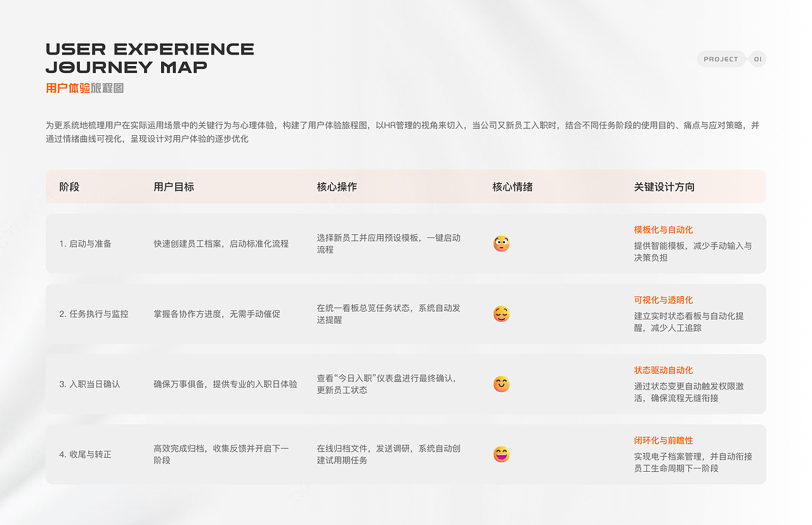Open the 模板化与自动化 design direction link
The height and width of the screenshot is (525, 812).
pos(662,230)
